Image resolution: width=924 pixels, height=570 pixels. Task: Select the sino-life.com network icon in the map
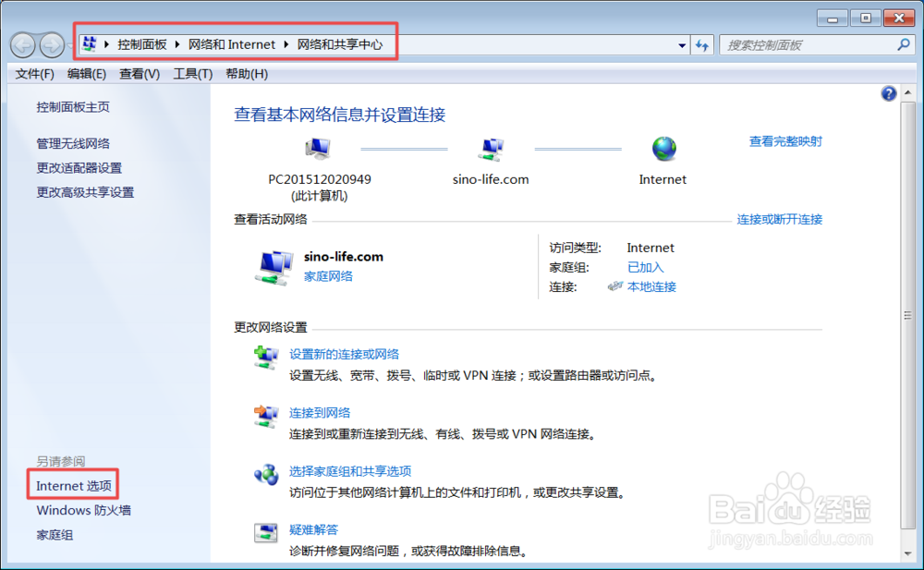click(x=491, y=148)
